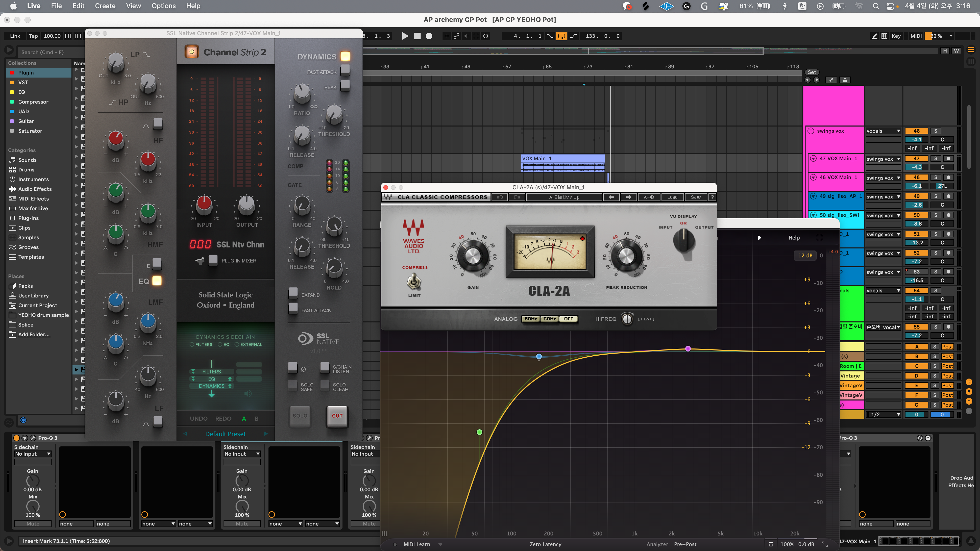Enable the gate FAST ATTACK switch
This screenshot has width=980, height=551.
click(x=293, y=308)
